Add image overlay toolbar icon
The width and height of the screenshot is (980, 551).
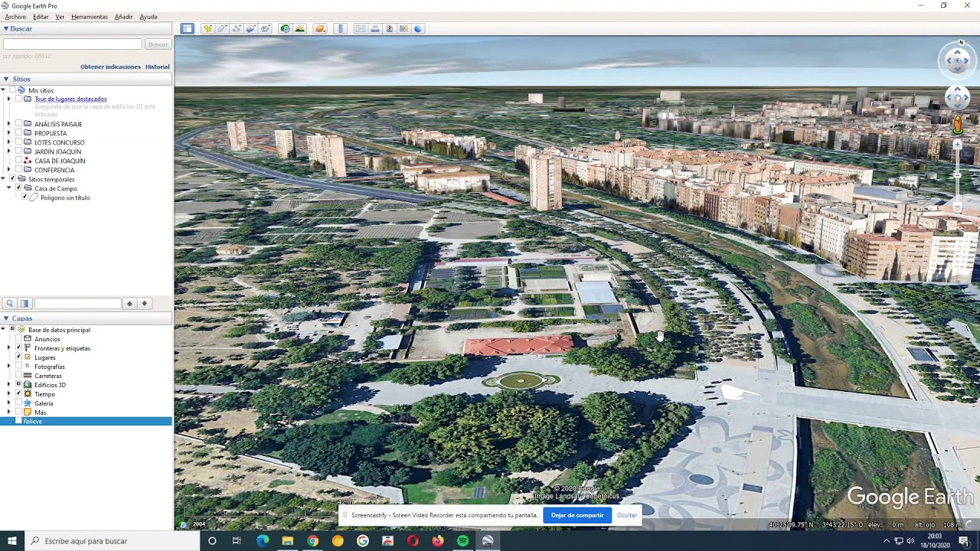(x=250, y=28)
